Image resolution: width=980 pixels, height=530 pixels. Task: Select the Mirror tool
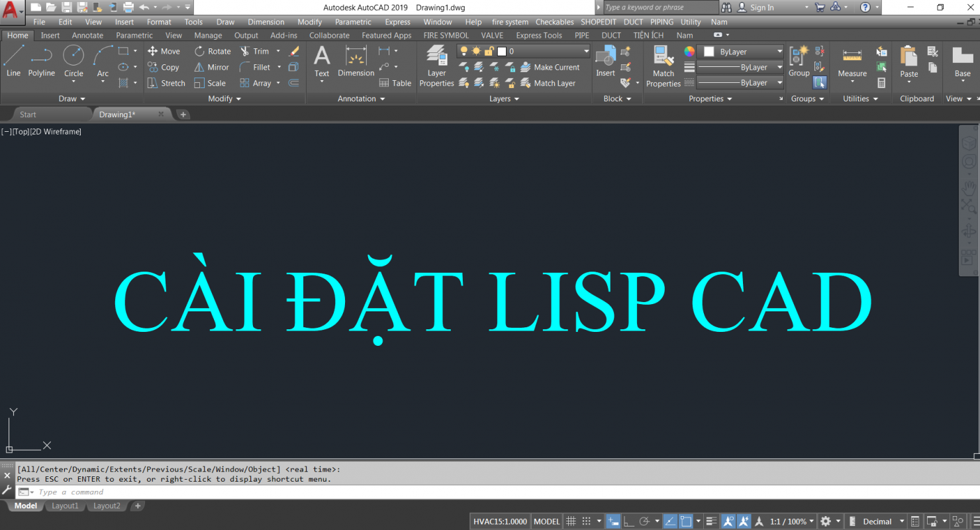(211, 67)
